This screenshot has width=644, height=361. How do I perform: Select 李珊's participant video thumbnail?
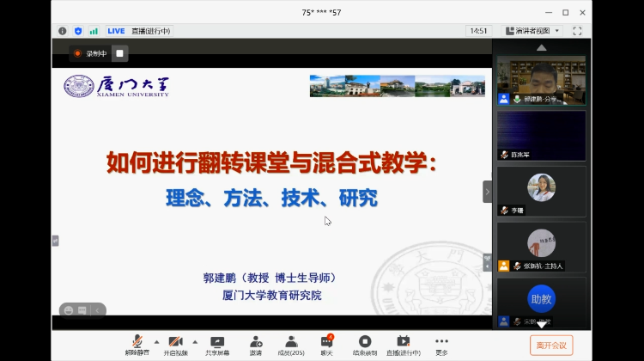[x=542, y=191]
